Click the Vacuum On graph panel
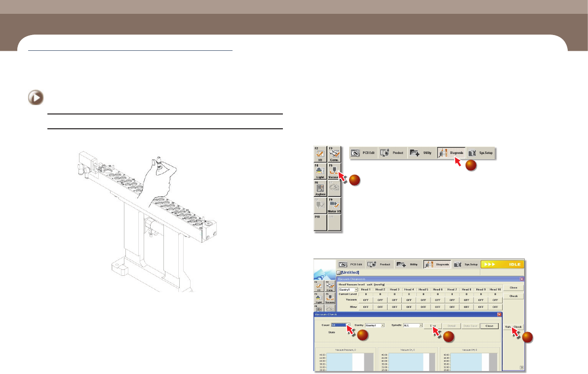This screenshot has height=374, width=588. point(407,359)
